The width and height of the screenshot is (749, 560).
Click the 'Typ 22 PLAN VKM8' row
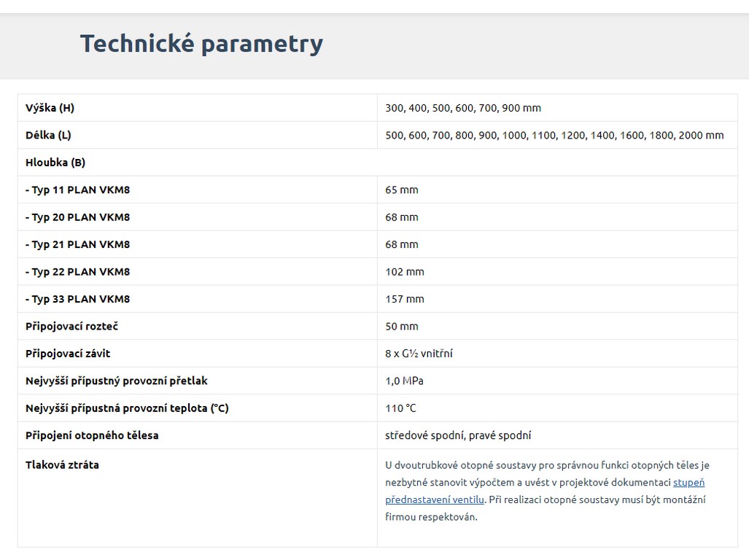pyautogui.click(x=78, y=272)
